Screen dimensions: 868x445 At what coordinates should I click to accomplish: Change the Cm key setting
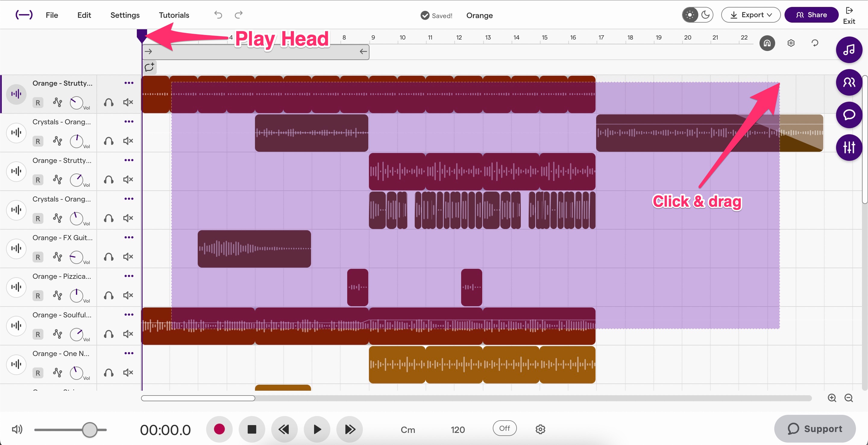tap(408, 430)
